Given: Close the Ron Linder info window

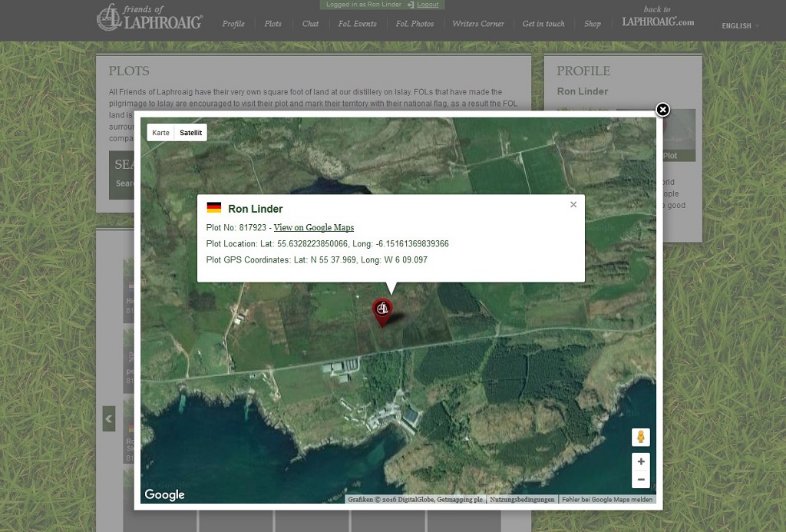Looking at the screenshot, I should 573,205.
